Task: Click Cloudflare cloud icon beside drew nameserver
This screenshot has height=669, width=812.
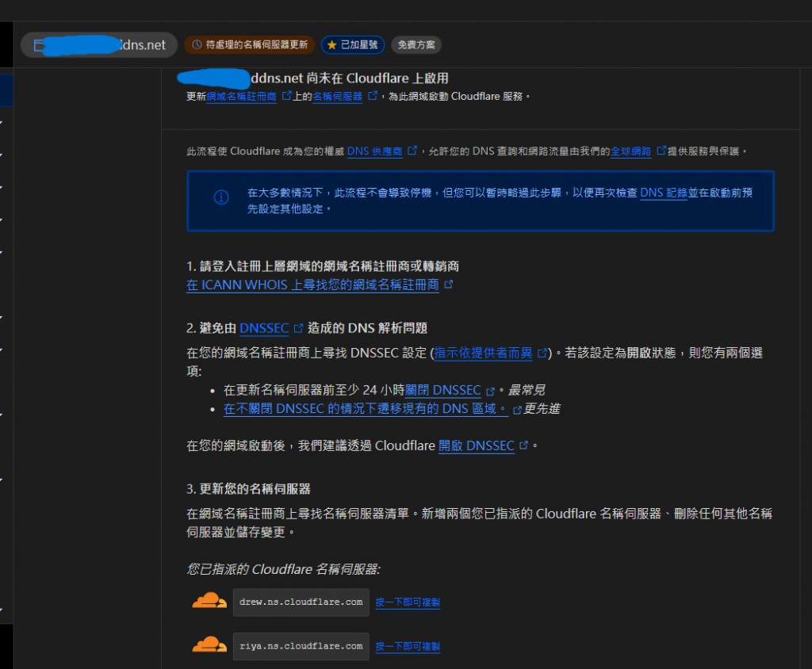Action: pos(209,601)
